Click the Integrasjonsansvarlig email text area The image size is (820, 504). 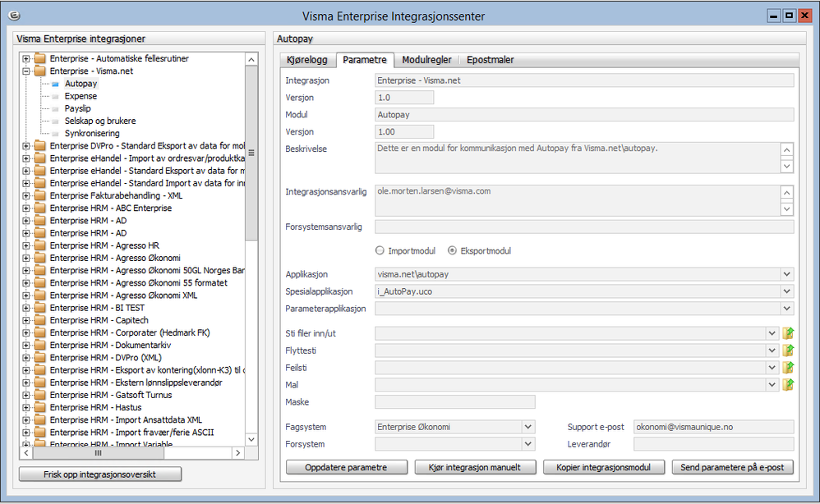coord(578,200)
